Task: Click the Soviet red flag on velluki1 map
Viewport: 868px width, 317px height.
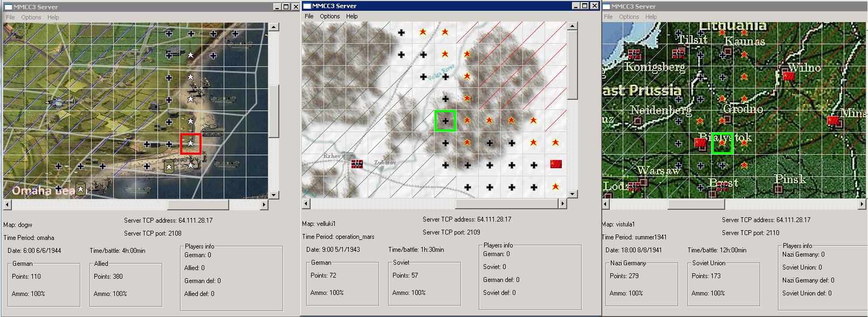Action: [556, 164]
